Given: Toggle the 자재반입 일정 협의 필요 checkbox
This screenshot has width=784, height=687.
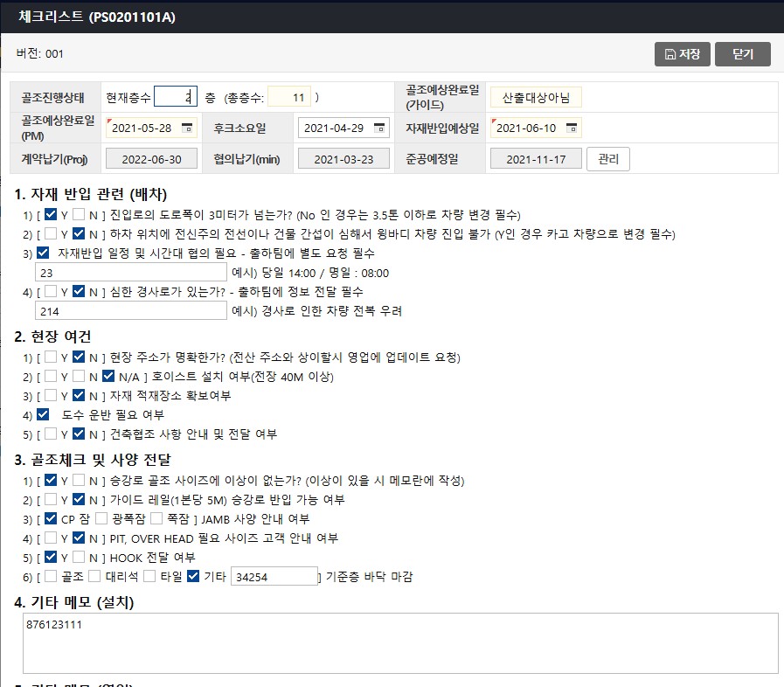Looking at the screenshot, I should pos(44,253).
